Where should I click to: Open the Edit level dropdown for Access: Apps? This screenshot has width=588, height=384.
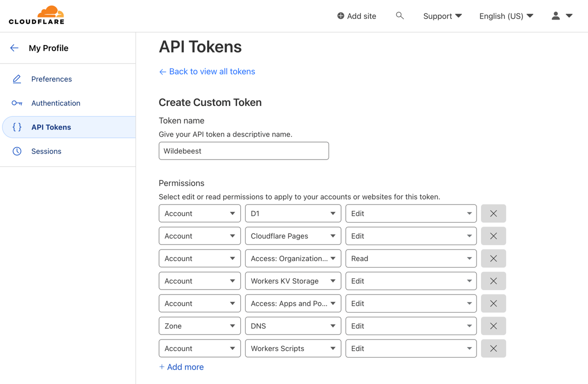411,303
